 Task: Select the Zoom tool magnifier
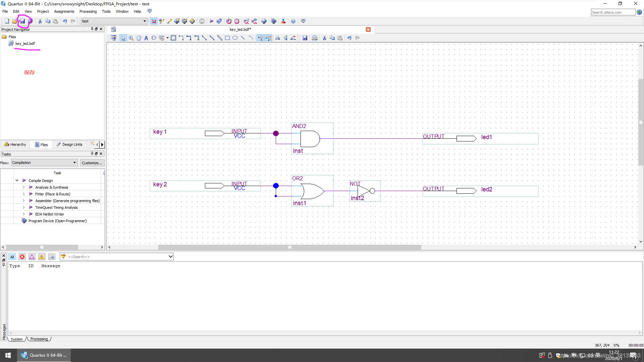(x=131, y=38)
